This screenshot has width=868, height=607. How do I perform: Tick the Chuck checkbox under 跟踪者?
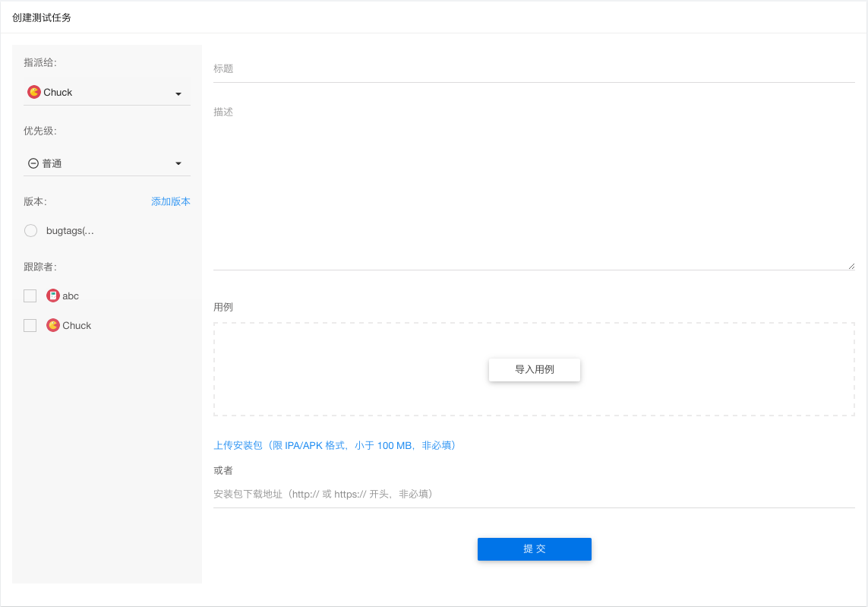[30, 326]
